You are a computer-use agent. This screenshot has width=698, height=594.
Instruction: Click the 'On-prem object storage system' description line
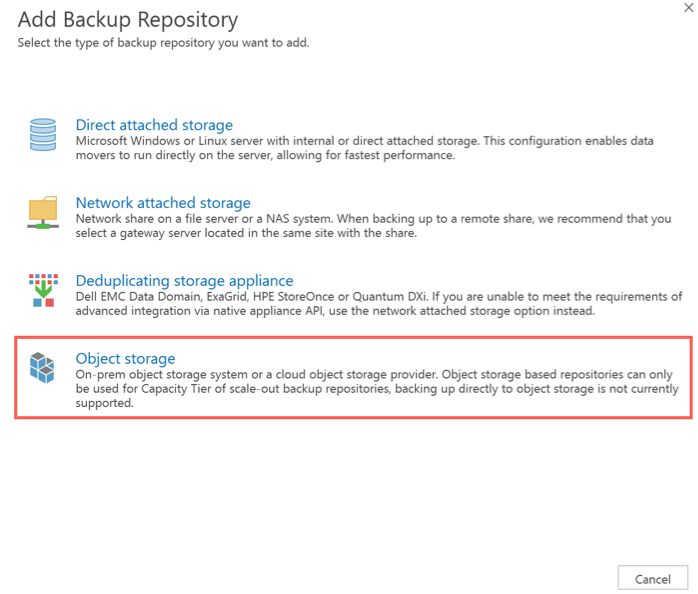click(x=376, y=375)
